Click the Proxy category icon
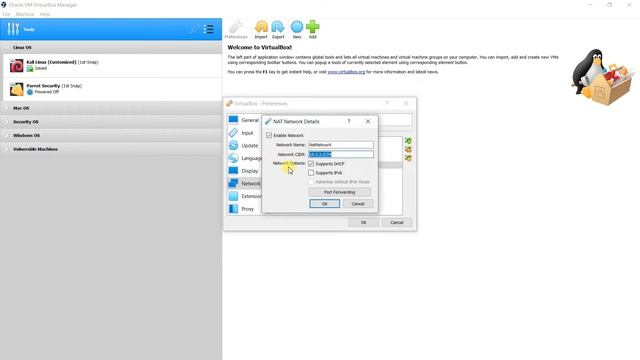 [x=233, y=209]
